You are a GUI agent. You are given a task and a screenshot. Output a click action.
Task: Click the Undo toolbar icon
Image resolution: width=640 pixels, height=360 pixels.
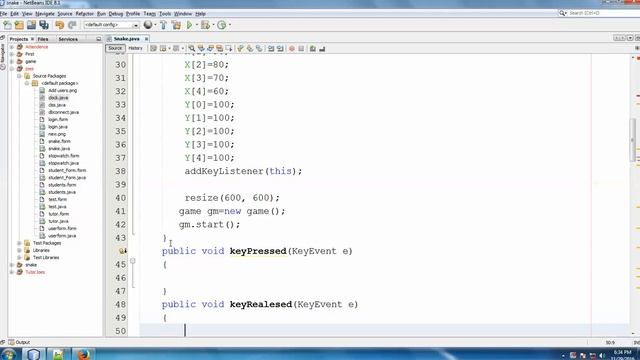pos(60,25)
